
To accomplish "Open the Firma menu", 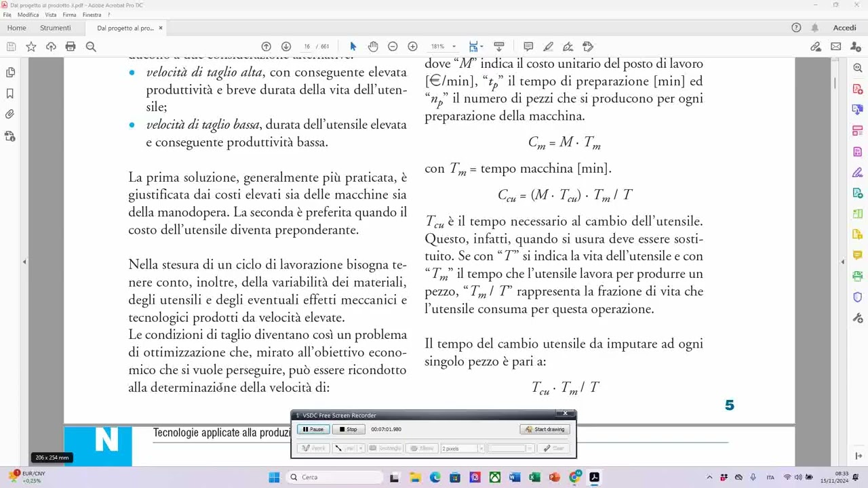I will coord(69,15).
